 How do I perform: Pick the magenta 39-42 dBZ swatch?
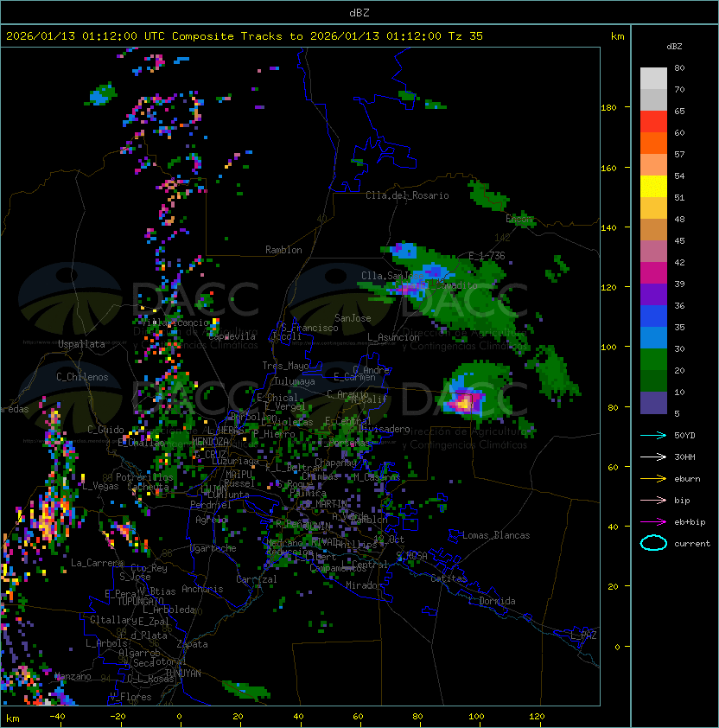(x=653, y=273)
